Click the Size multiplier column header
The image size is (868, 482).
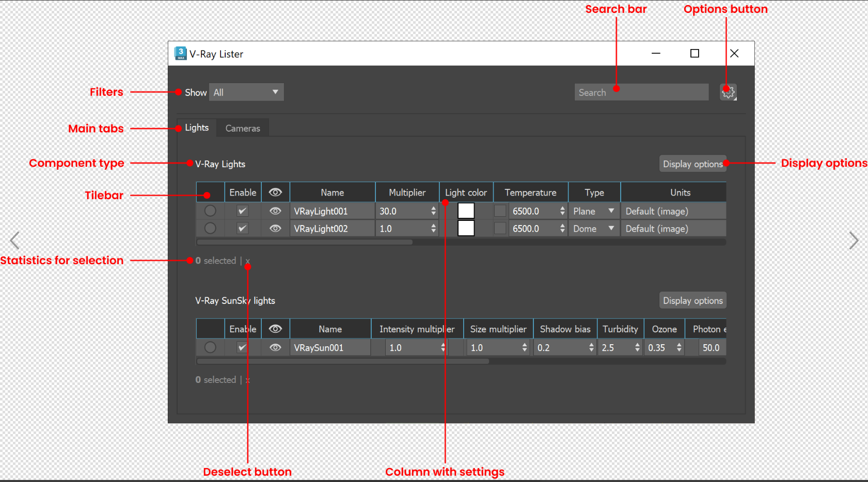(498, 329)
